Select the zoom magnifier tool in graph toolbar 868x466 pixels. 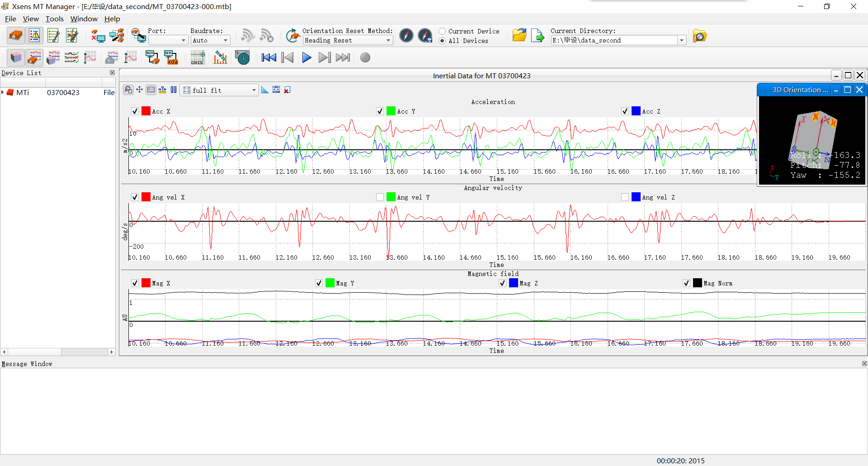pyautogui.click(x=128, y=90)
